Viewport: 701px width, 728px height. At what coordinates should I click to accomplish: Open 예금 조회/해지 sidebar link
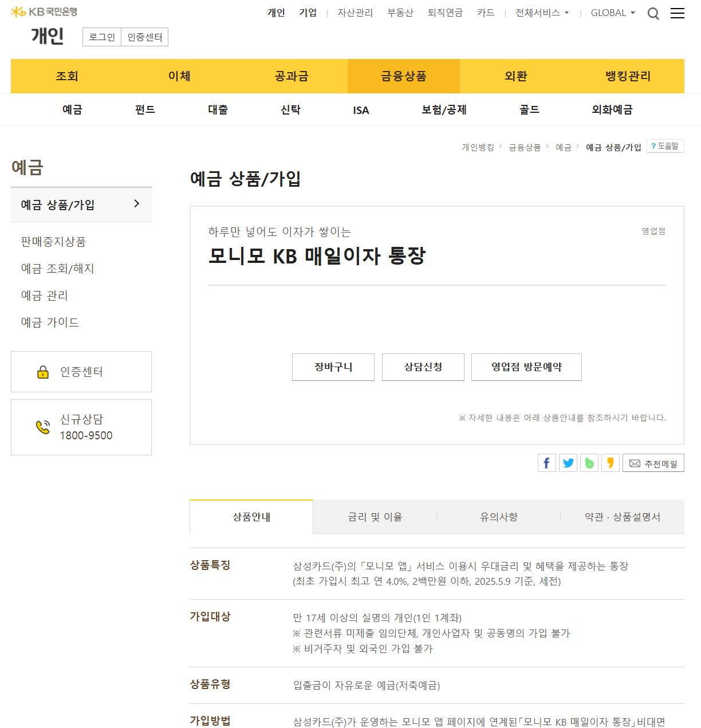57,269
